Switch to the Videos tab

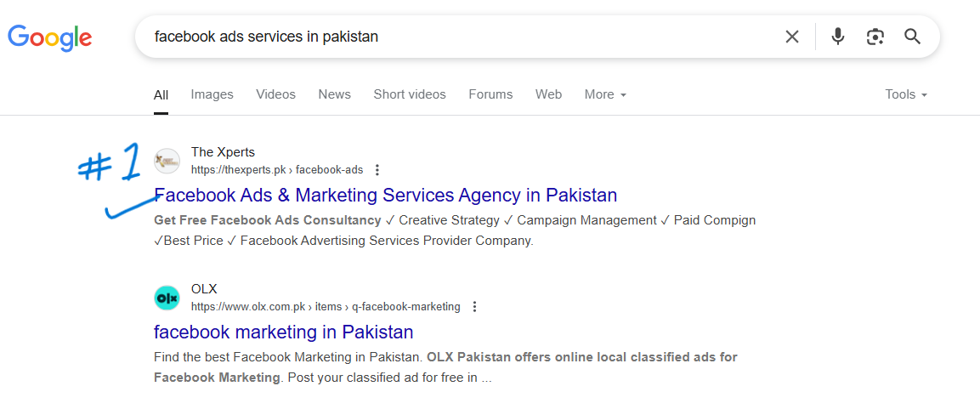(275, 94)
